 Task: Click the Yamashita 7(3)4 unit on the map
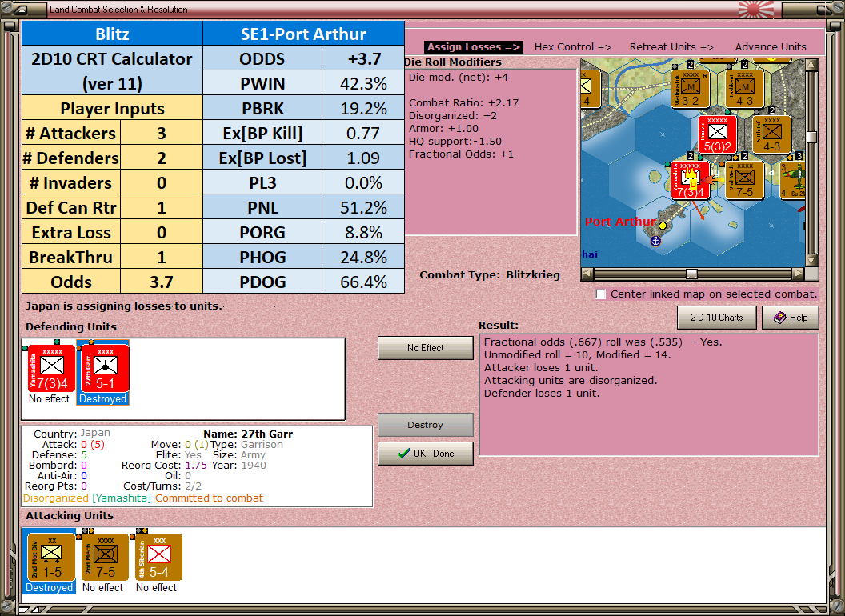pos(691,180)
